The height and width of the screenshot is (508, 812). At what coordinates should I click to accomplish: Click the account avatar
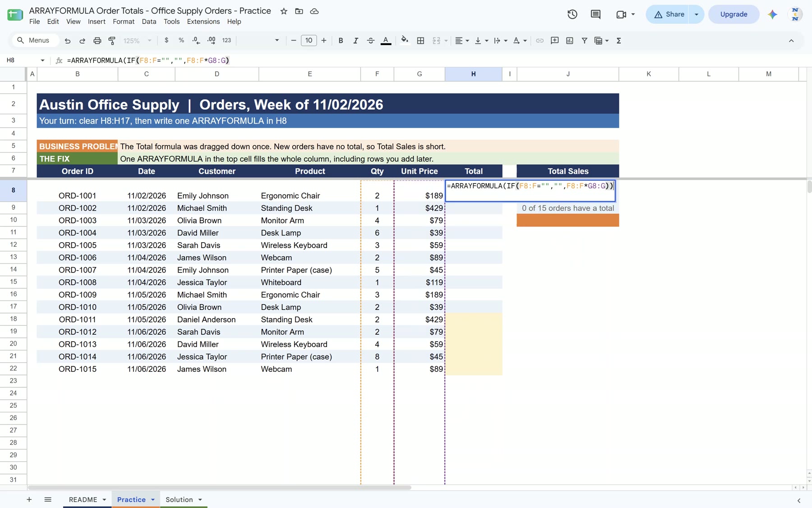795,14
